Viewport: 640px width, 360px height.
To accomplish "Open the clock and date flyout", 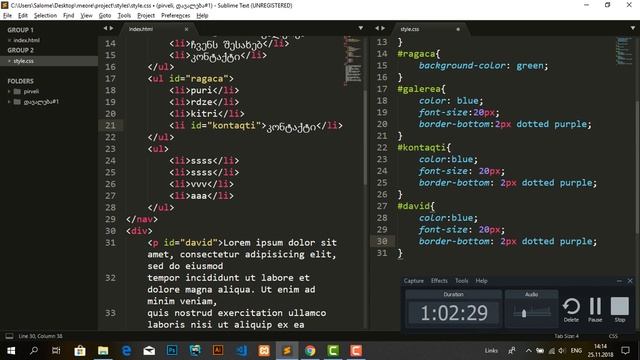I will click(600, 351).
